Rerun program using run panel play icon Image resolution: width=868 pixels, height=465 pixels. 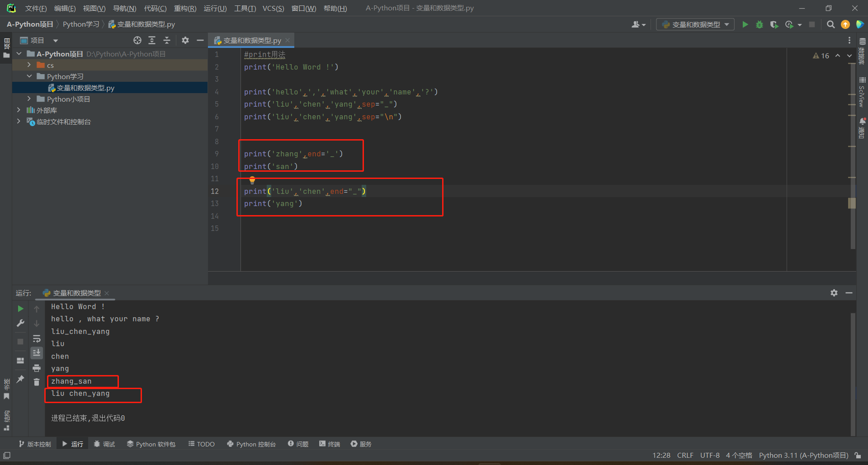tap(20, 309)
